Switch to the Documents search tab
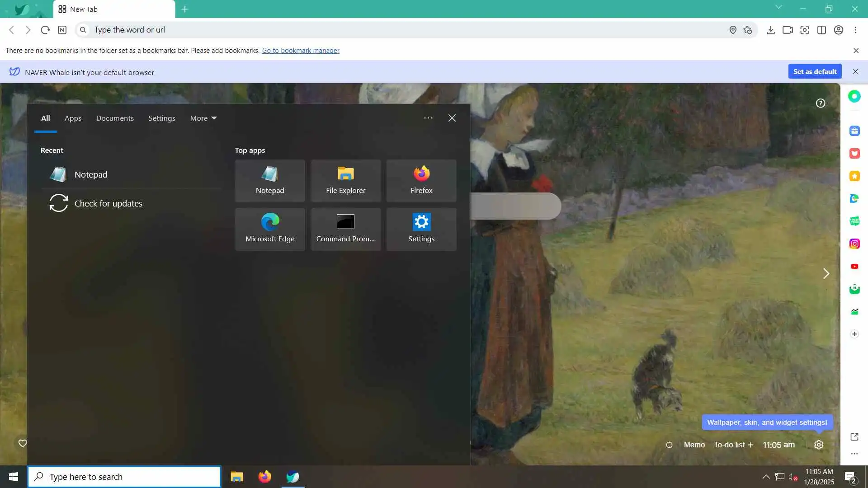 pyautogui.click(x=115, y=118)
